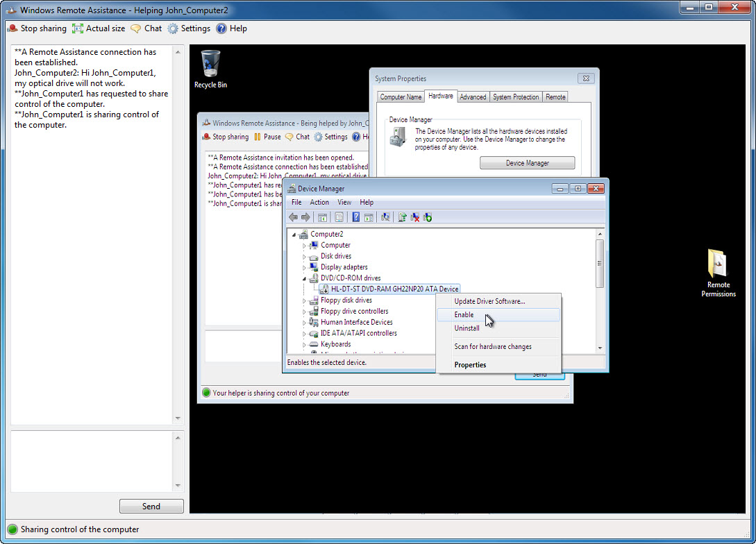Click the Device Manager scrollbar up arrow
Viewport: 756px width, 544px height.
pos(600,234)
